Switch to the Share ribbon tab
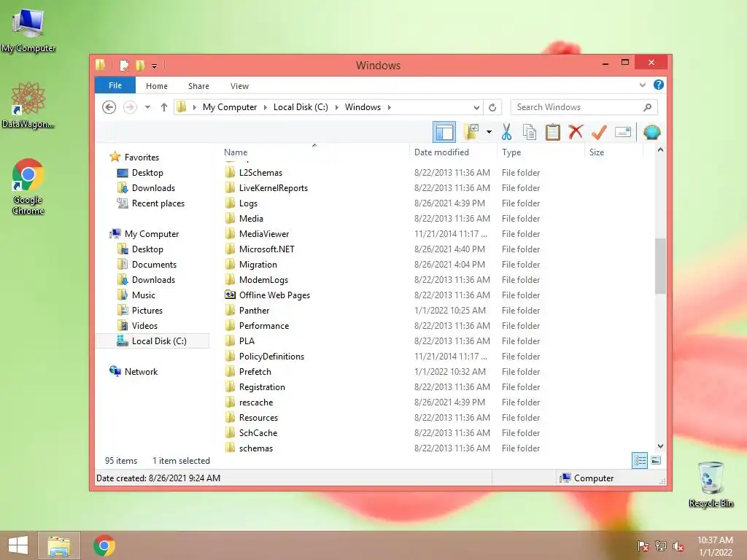The width and height of the screenshot is (747, 560). click(198, 86)
